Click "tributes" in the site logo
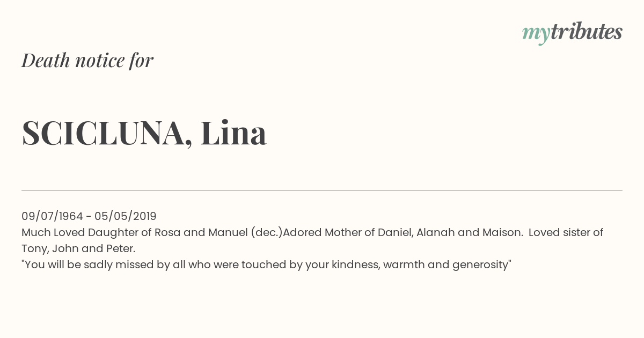Viewport: 644px width, 338px height. (x=586, y=32)
